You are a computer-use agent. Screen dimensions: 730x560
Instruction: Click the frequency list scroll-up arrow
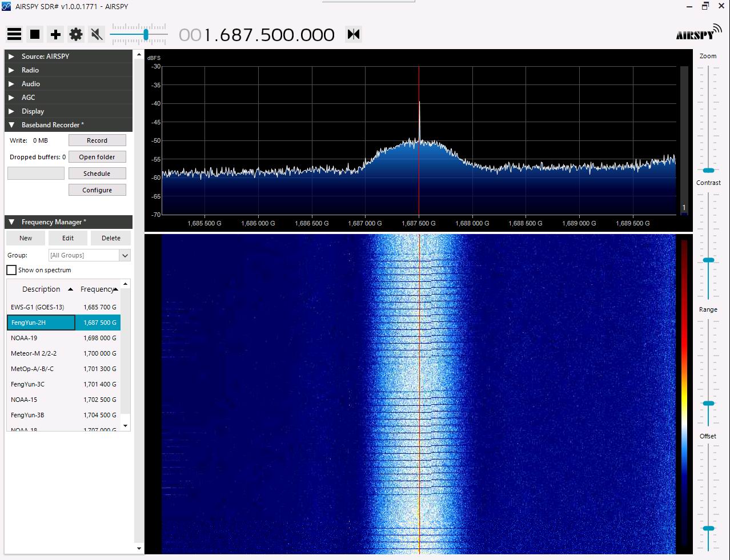(126, 284)
